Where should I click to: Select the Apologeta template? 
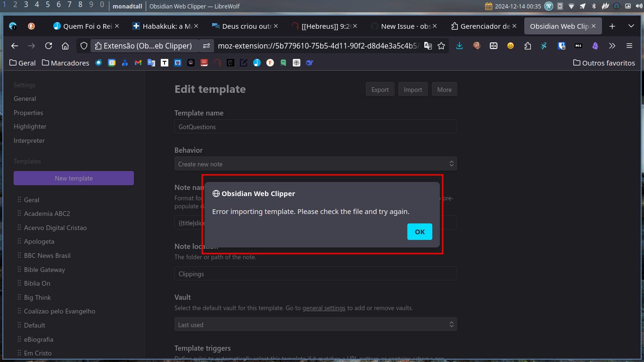(39, 241)
